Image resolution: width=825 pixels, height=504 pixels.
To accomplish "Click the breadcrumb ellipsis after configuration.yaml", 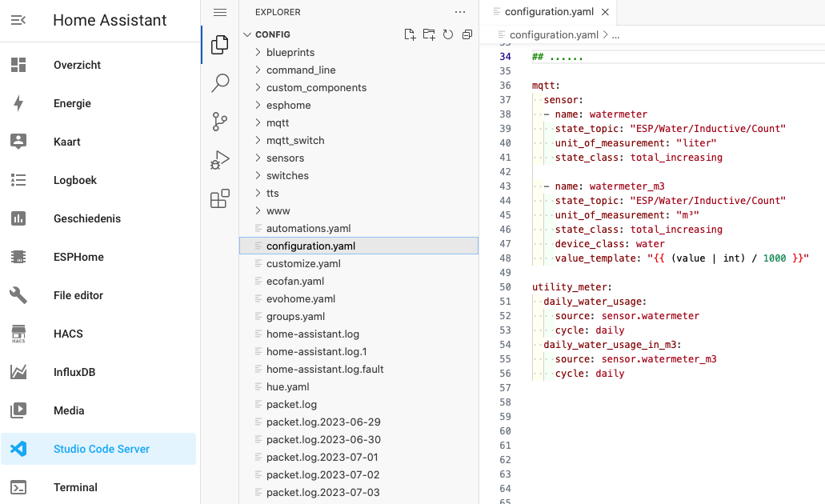I will [615, 34].
